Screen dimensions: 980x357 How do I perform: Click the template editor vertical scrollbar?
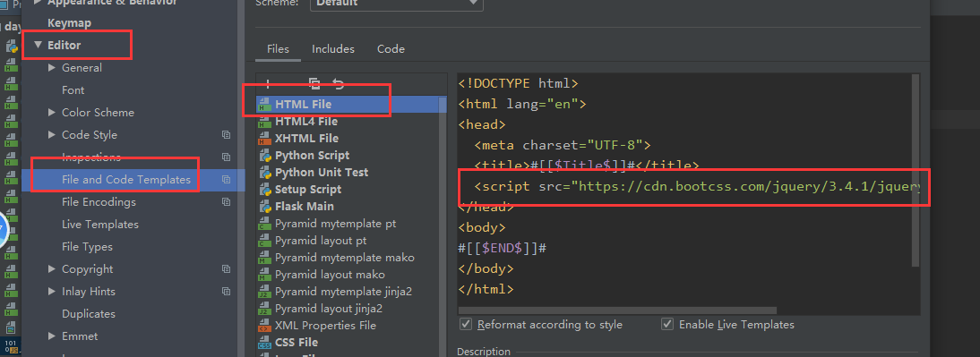click(x=916, y=170)
